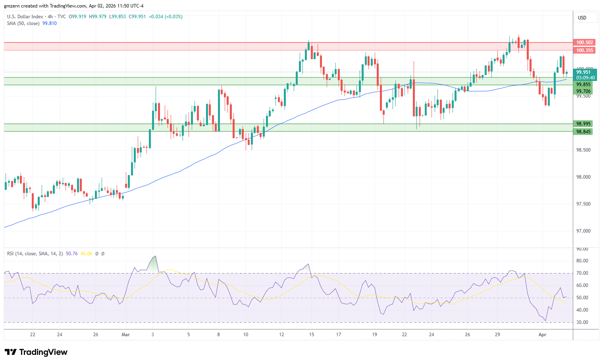
Task: Click the purple RSI value 50.76
Action: pyautogui.click(x=72, y=253)
